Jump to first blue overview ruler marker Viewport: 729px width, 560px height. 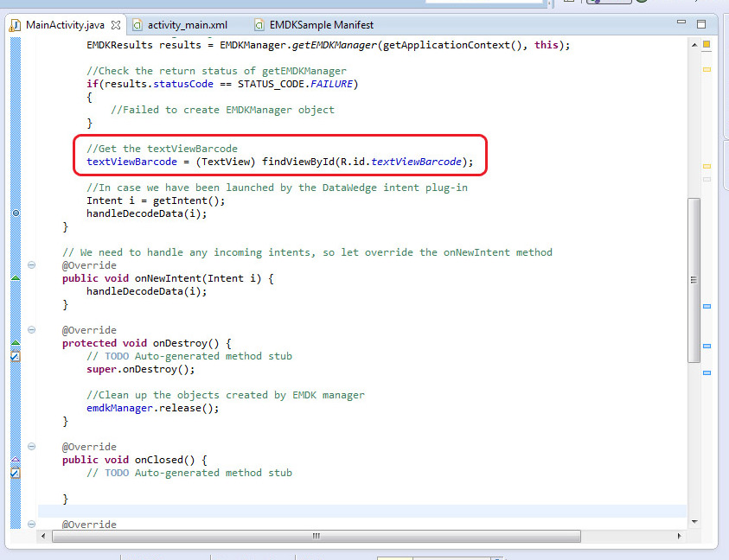tap(707, 306)
